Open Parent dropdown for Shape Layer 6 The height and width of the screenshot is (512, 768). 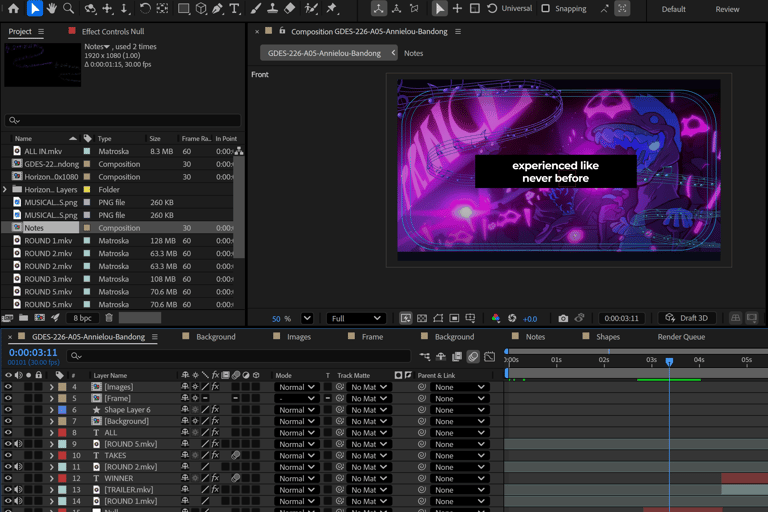click(x=459, y=410)
